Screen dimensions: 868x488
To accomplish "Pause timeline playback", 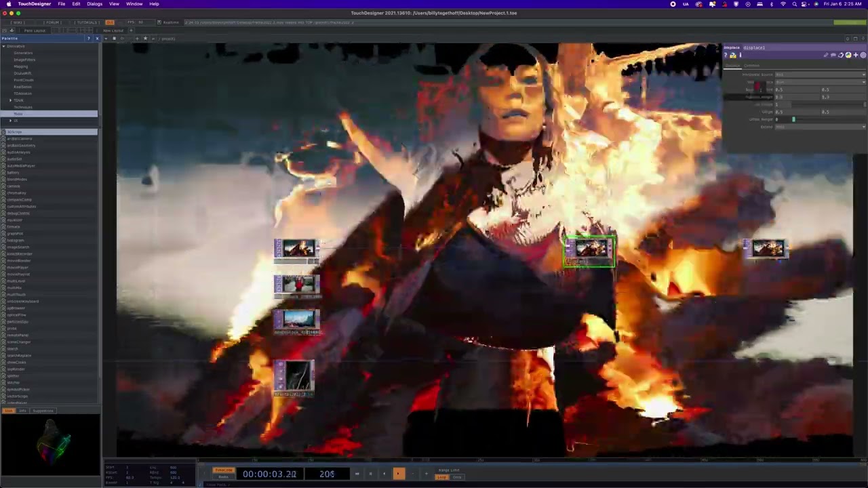I will 370,474.
